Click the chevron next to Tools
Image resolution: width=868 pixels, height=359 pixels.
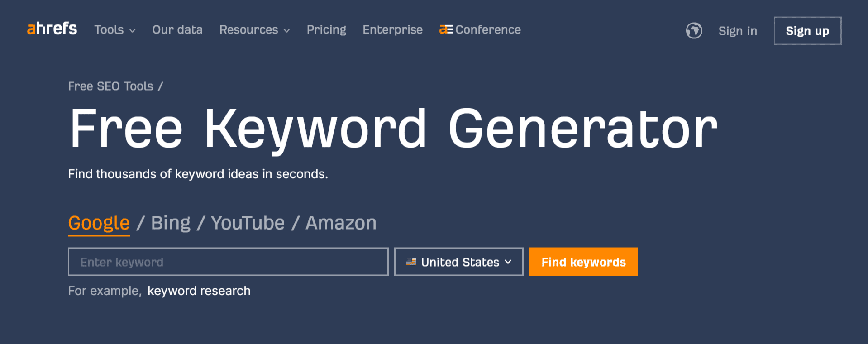tap(132, 31)
